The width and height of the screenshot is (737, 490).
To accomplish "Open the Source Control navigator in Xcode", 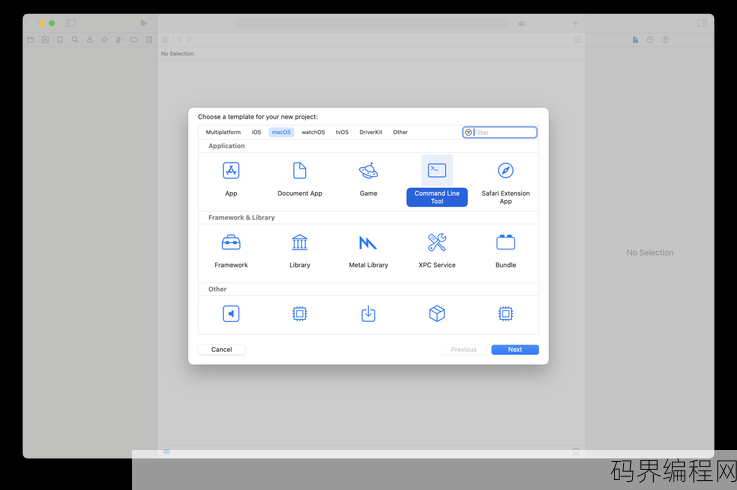I will point(45,40).
